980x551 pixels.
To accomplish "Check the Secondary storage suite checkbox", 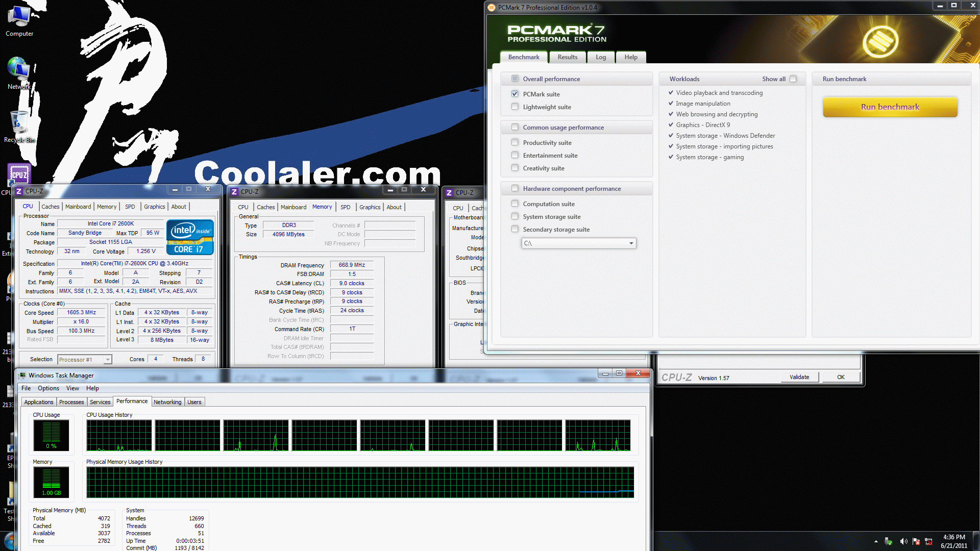I will click(514, 229).
